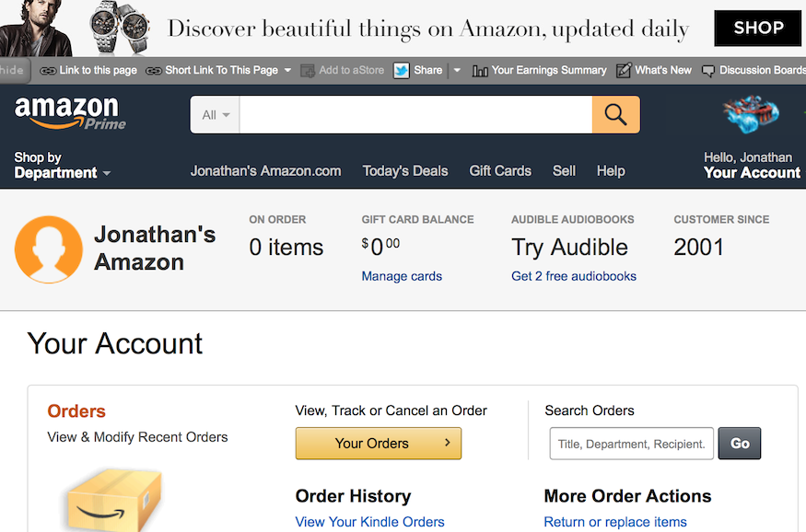This screenshot has height=532, width=806.
Task: Click the What's New pencil icon
Action: click(x=624, y=70)
